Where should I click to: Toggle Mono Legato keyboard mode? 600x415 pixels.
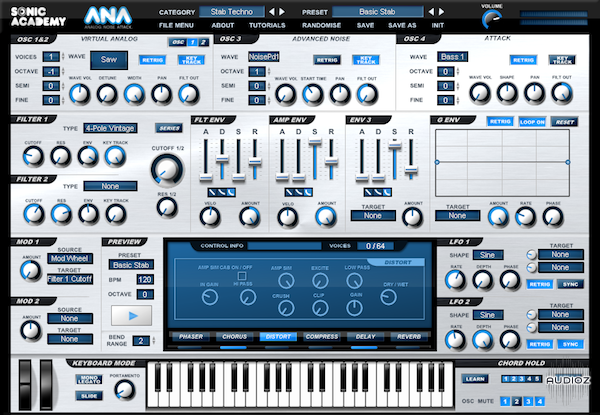(x=89, y=379)
